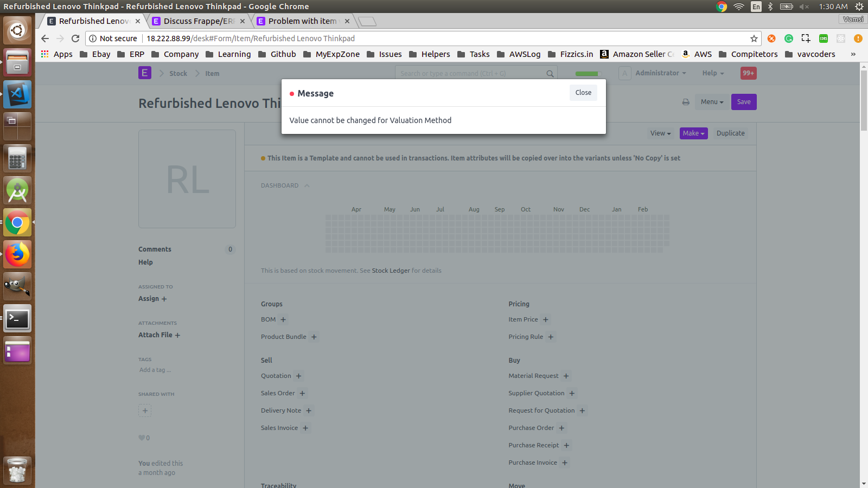Open Comments in the sidebar
Image resolution: width=868 pixels, height=488 pixels.
pyautogui.click(x=155, y=249)
